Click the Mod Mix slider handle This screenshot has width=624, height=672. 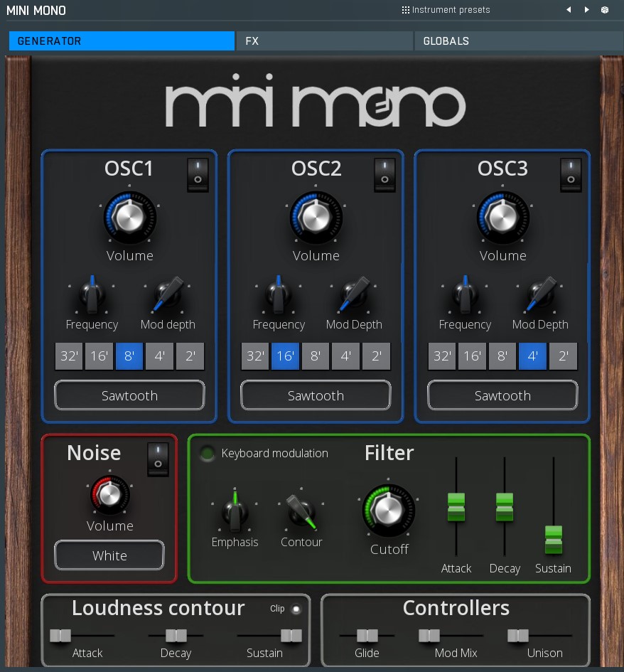429,636
